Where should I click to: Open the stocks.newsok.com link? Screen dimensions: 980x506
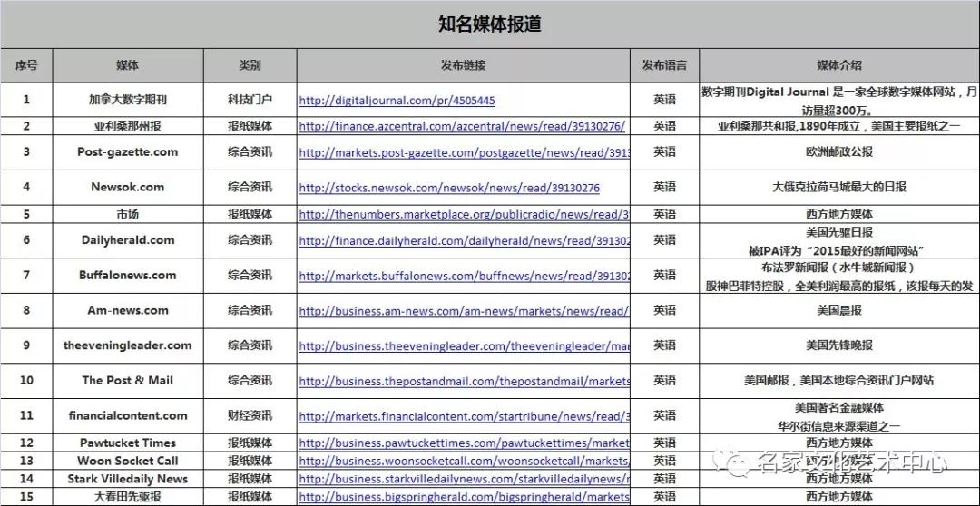tap(449, 188)
